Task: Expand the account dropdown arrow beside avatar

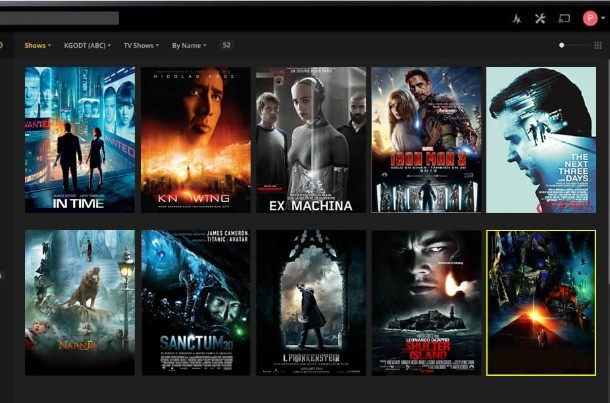Action: click(603, 18)
